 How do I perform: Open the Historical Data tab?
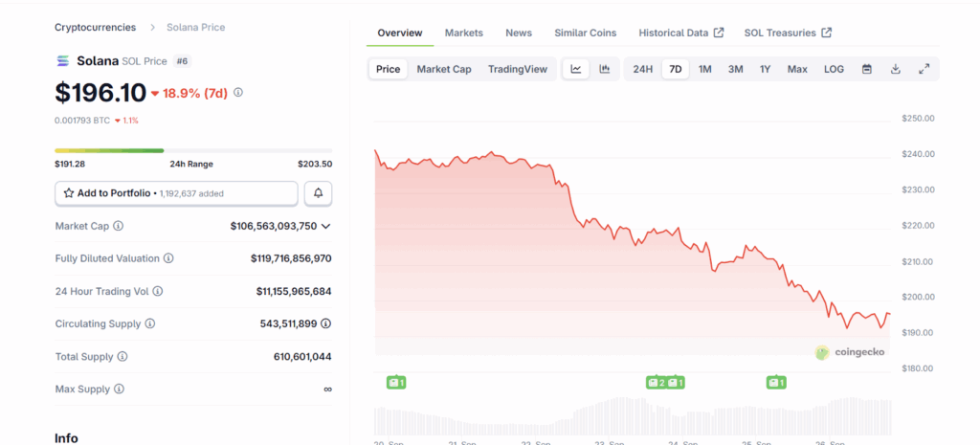pos(680,33)
